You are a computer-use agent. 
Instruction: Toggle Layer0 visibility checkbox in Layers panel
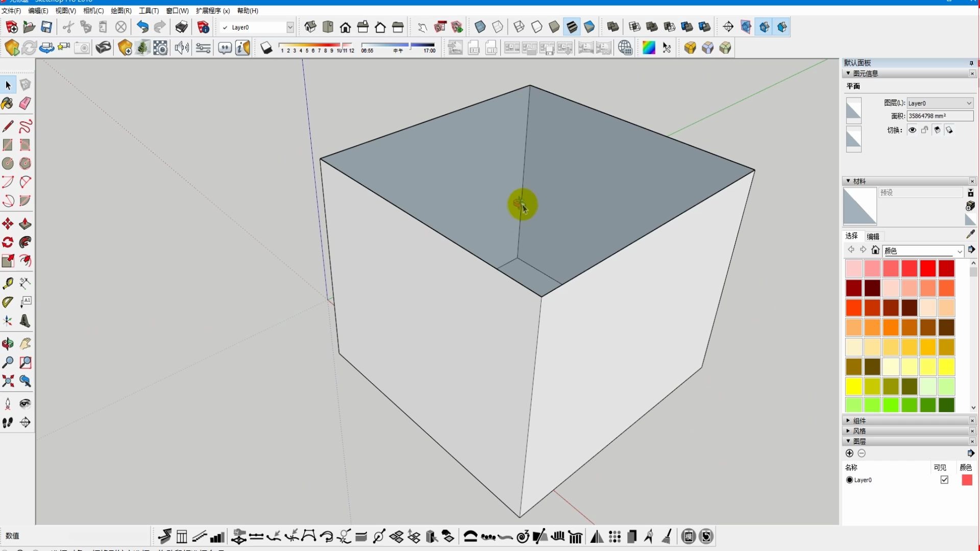pos(944,480)
